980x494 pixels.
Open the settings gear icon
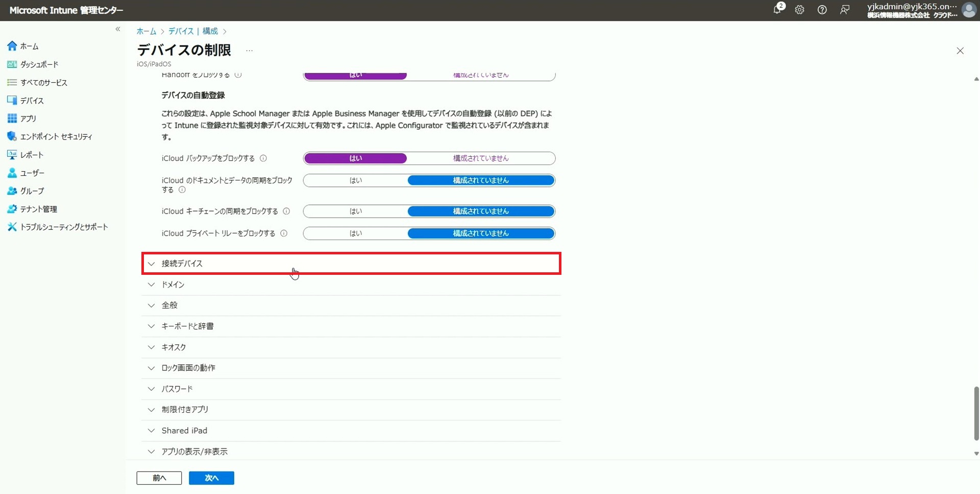(x=799, y=10)
